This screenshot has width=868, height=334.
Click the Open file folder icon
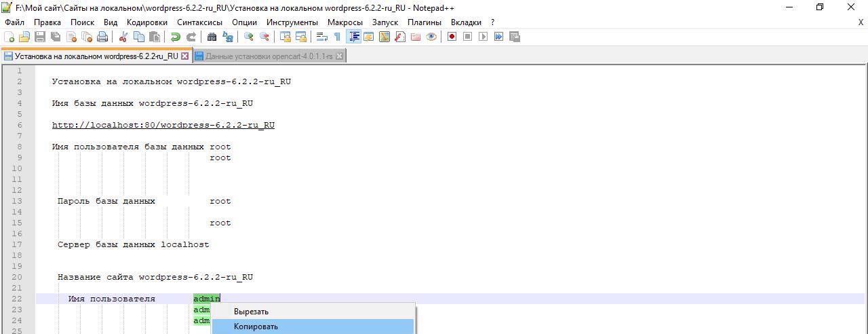(24, 37)
